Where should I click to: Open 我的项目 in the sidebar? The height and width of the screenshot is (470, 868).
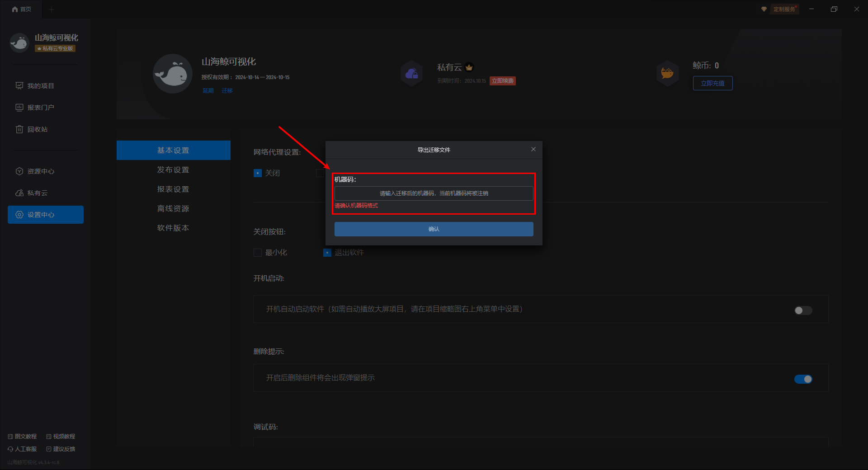40,86
